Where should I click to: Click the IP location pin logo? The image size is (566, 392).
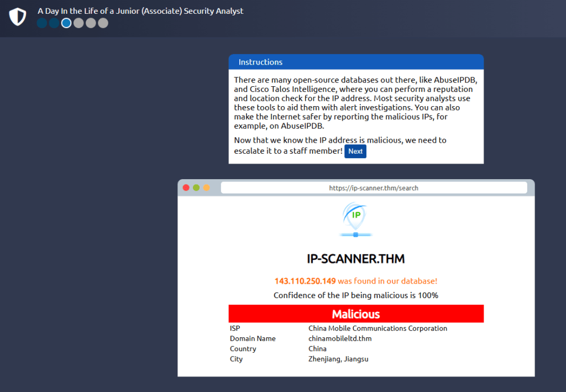click(x=355, y=219)
